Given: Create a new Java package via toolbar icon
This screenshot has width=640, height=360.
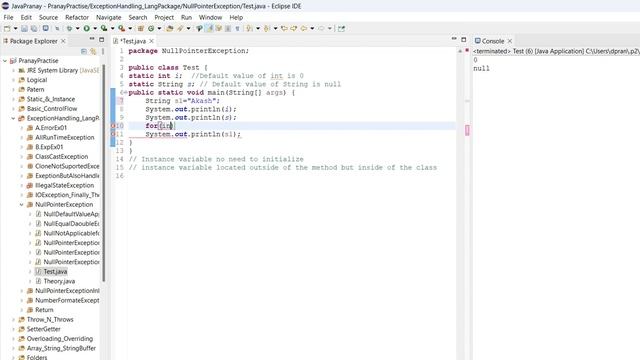Looking at the screenshot, I should [x=140, y=29].
